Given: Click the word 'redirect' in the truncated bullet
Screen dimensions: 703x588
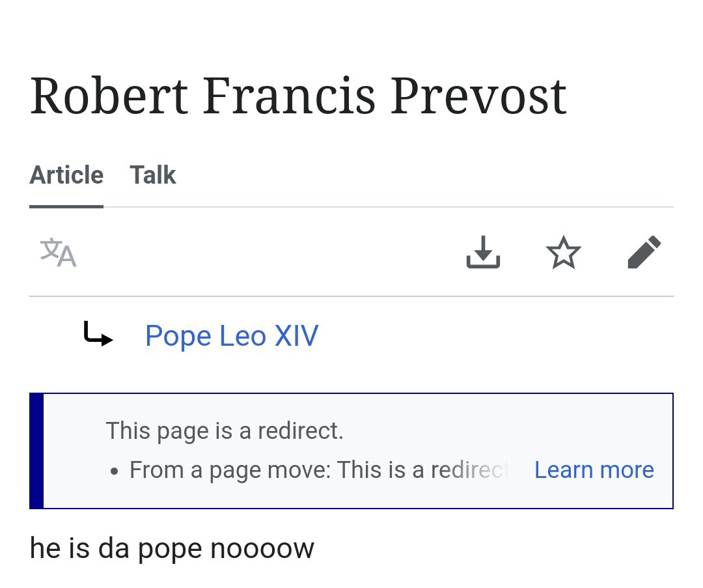Looking at the screenshot, I should [x=469, y=470].
